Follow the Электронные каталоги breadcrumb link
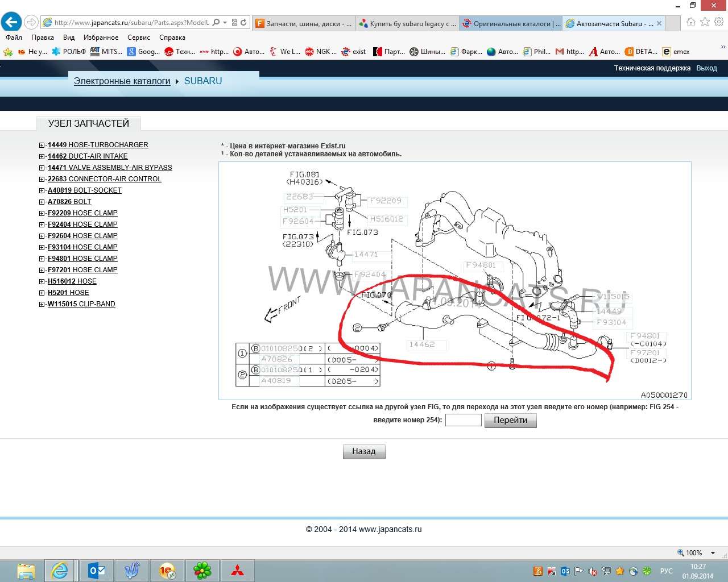The width and height of the screenshot is (728, 582). pos(122,81)
